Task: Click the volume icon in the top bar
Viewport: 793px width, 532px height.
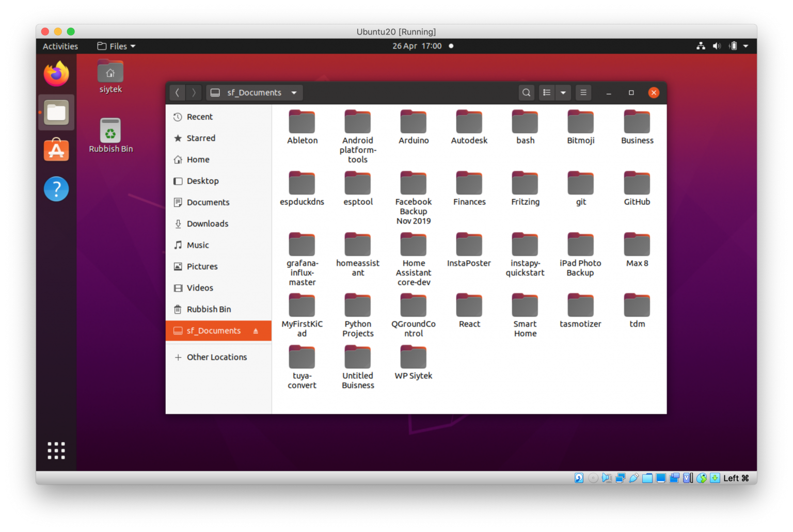Action: click(717, 46)
